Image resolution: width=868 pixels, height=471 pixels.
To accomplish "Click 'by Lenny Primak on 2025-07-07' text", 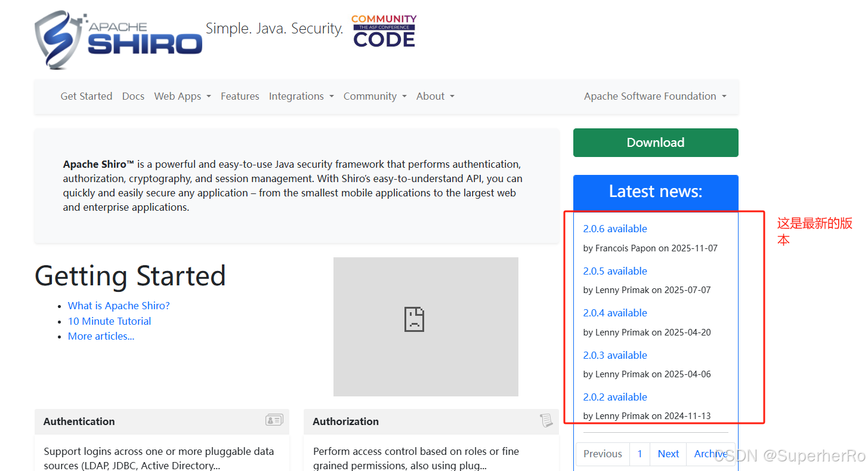I will pos(647,290).
